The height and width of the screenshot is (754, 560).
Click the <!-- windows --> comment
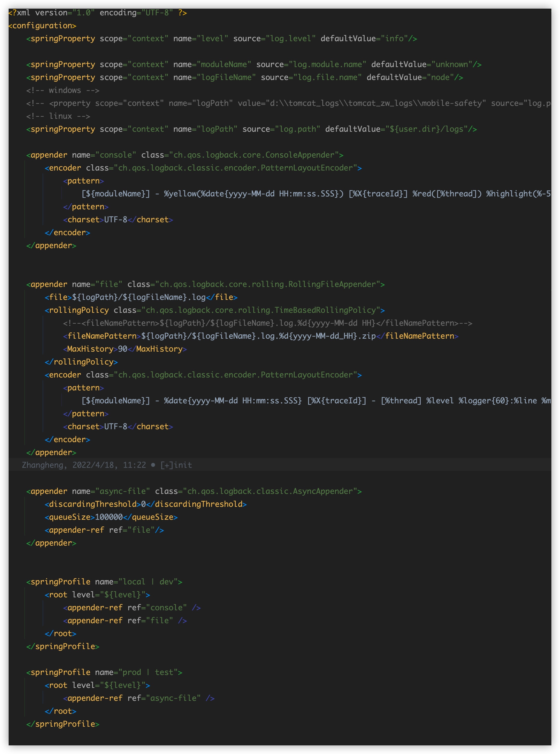(x=63, y=91)
